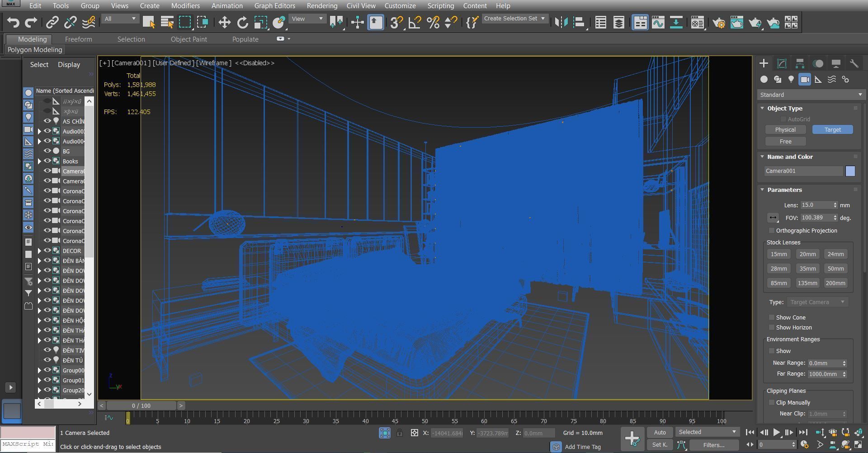Select the Geometry create category
868x453 pixels.
click(764, 79)
